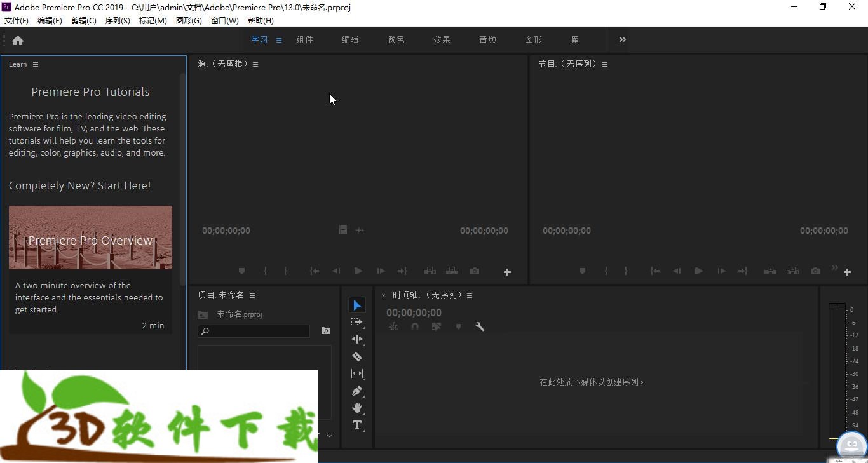Show more program monitor transport buttons
The height and width of the screenshot is (463, 868).
tap(835, 267)
